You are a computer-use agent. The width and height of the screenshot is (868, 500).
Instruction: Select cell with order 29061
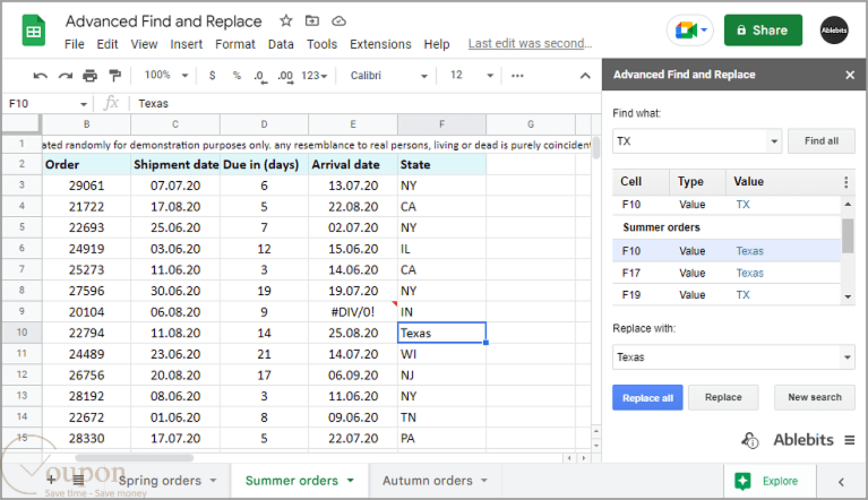click(x=86, y=186)
